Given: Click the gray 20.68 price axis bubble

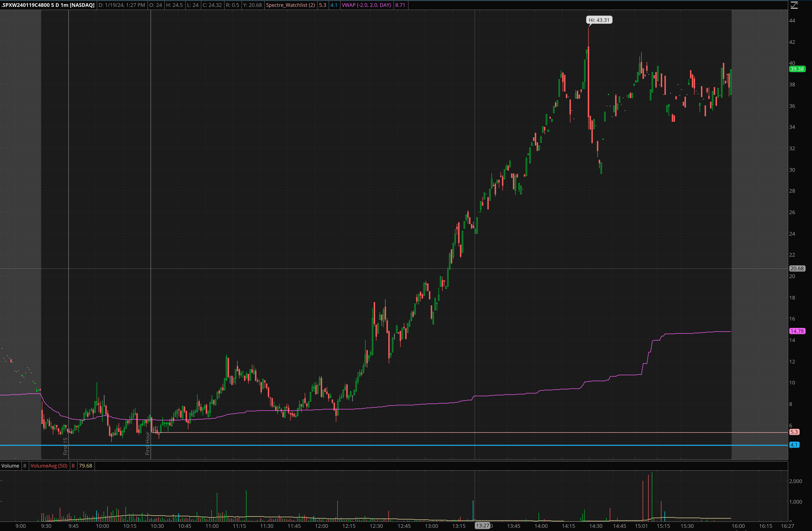Looking at the screenshot, I should click(x=797, y=268).
